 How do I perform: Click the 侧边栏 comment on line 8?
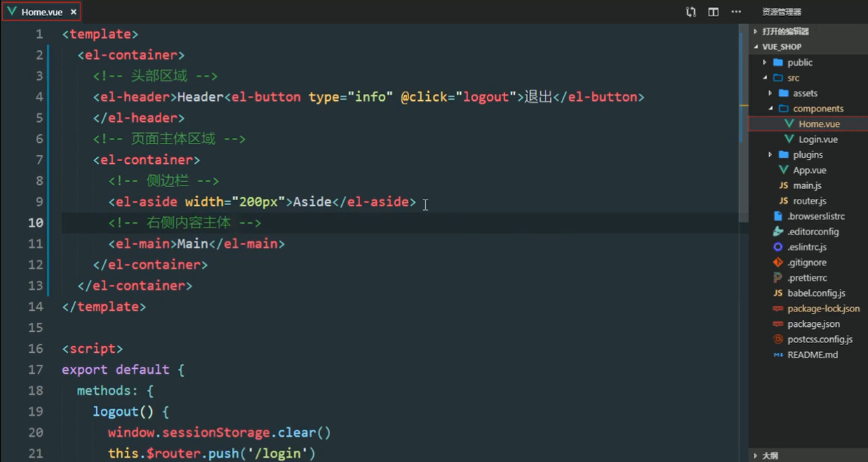163,181
